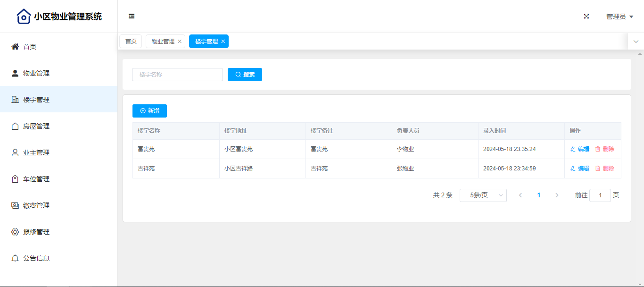
Task: Close the 楼宇管理 tab
Action: point(223,42)
